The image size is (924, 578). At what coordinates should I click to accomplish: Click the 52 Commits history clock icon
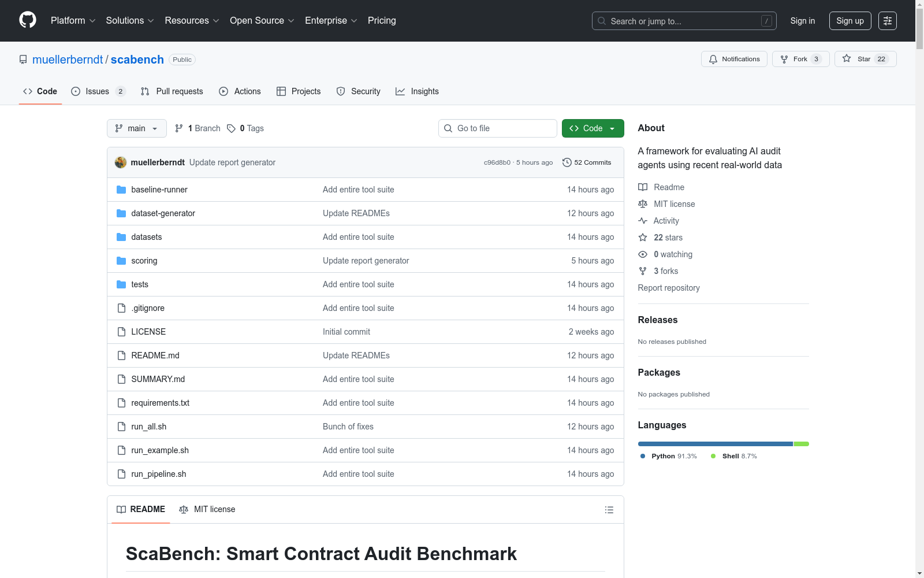coord(567,162)
